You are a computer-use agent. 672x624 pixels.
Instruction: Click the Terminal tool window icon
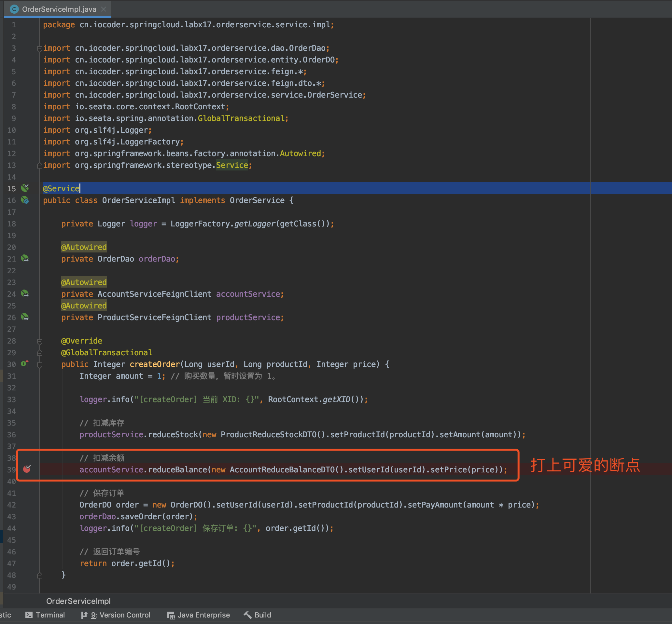(x=29, y=615)
